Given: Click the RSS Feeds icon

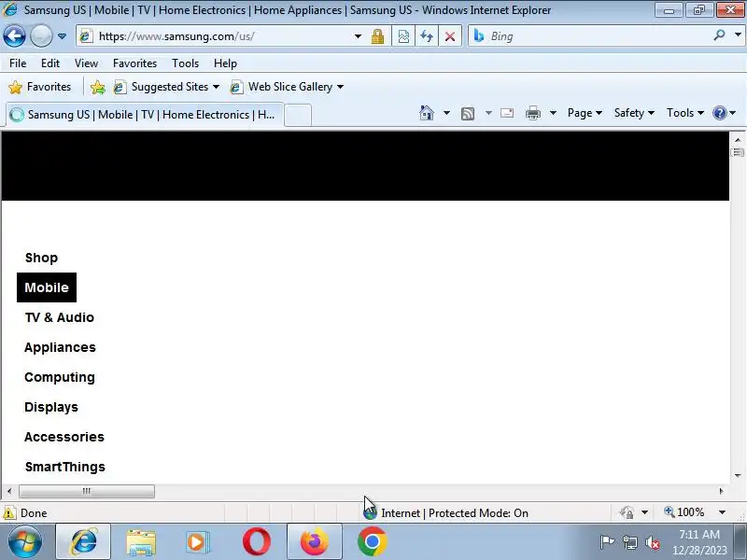Looking at the screenshot, I should click(x=468, y=113).
